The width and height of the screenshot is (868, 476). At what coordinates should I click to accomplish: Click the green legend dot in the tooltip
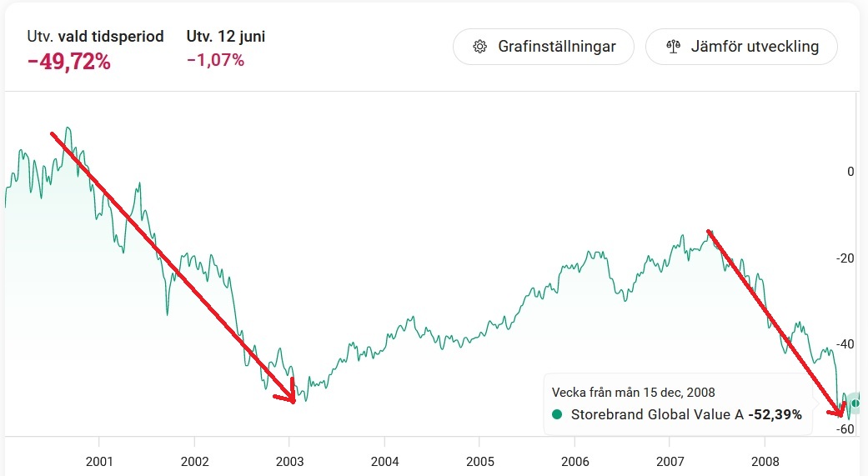pos(558,414)
